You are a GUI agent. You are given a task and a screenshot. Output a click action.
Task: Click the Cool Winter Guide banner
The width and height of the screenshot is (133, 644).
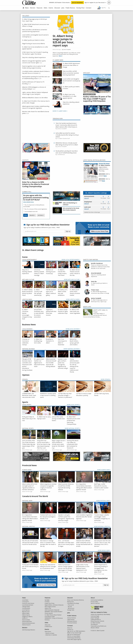click(36, 148)
